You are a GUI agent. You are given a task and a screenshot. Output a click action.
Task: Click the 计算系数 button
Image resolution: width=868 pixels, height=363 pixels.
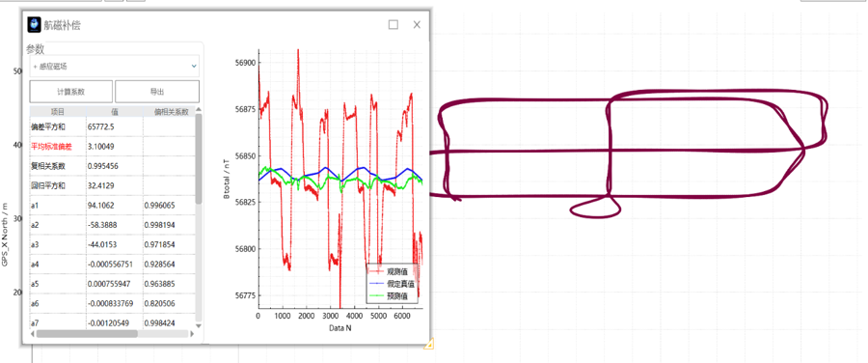point(70,92)
